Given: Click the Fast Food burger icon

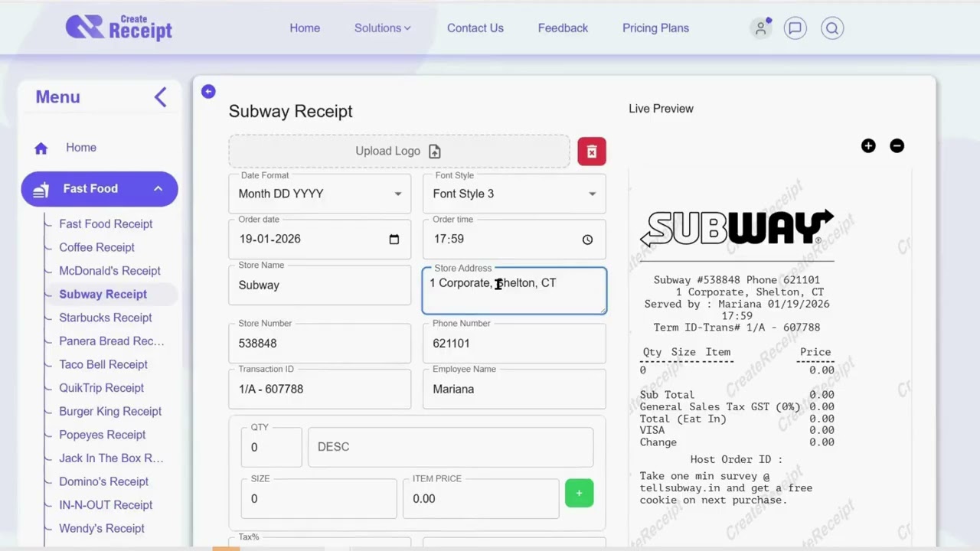Looking at the screenshot, I should (41, 189).
